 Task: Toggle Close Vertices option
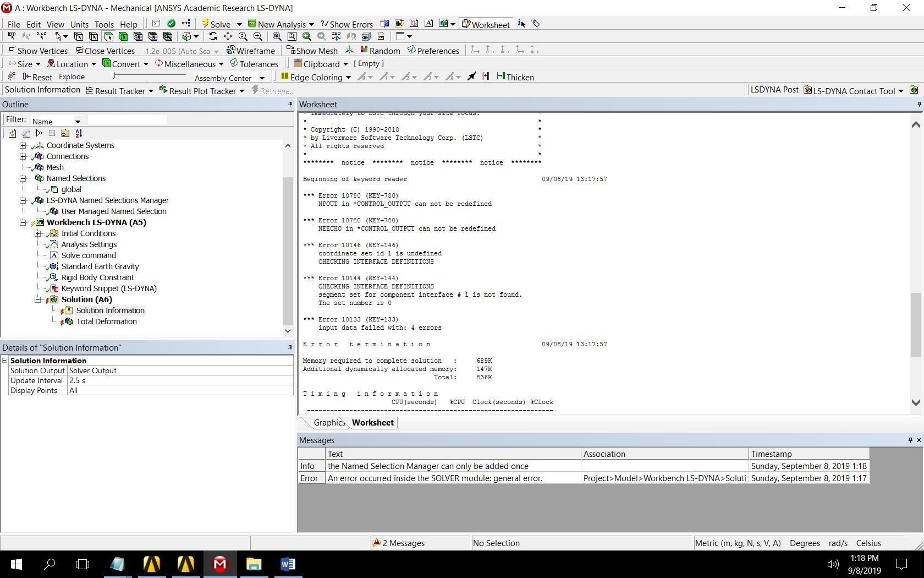[105, 51]
